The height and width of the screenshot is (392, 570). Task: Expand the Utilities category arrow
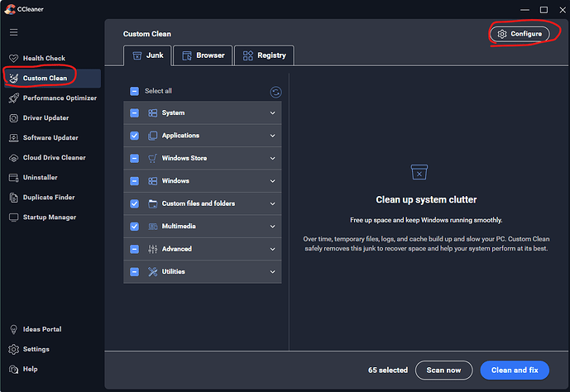click(272, 272)
